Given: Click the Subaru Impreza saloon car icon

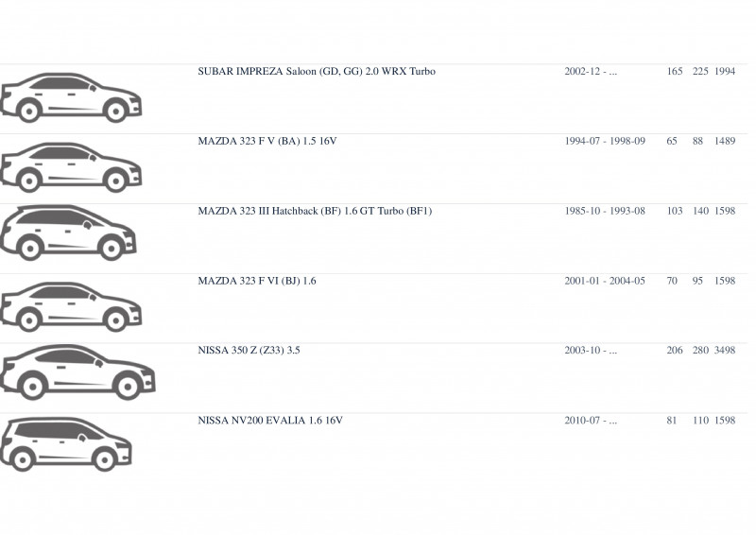Looking at the screenshot, I should (x=71, y=98).
